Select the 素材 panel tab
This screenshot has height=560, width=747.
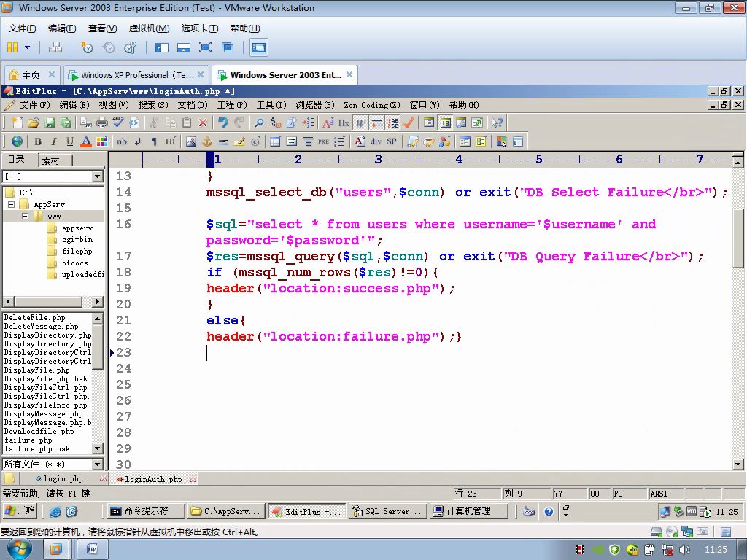[51, 160]
